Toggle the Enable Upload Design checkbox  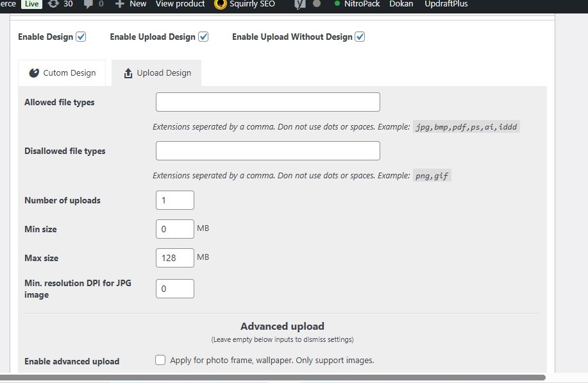(x=203, y=37)
